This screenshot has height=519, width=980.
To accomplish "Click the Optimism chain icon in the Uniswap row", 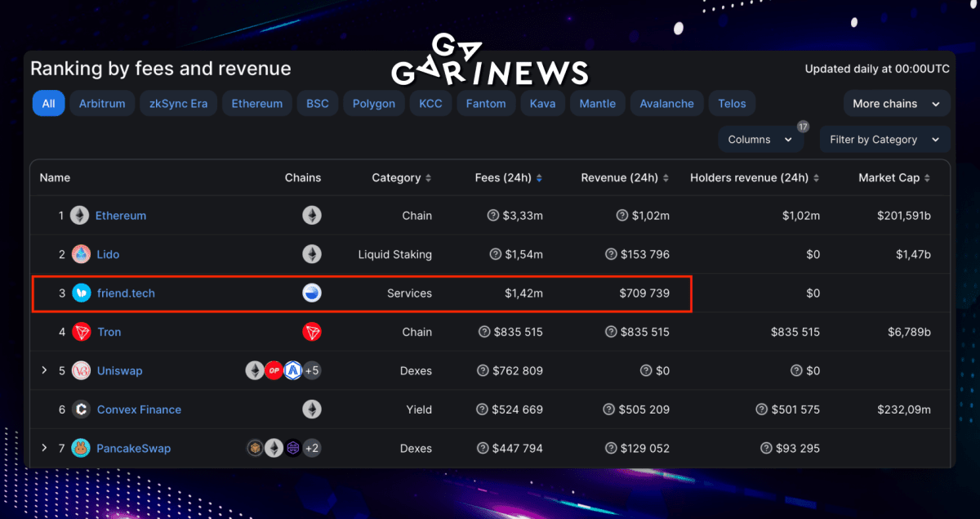I will [x=274, y=371].
